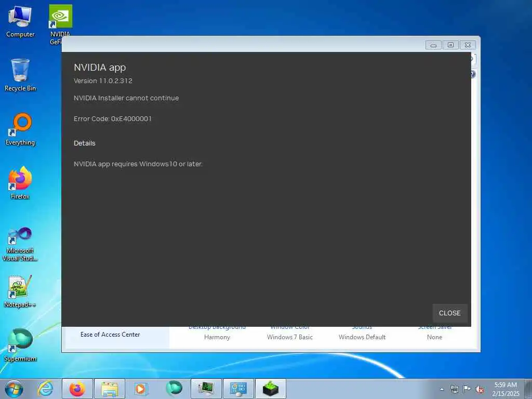Viewport: 532px width, 399px height.
Task: Open Desktop Background Harmony setting
Action: pyautogui.click(x=217, y=332)
